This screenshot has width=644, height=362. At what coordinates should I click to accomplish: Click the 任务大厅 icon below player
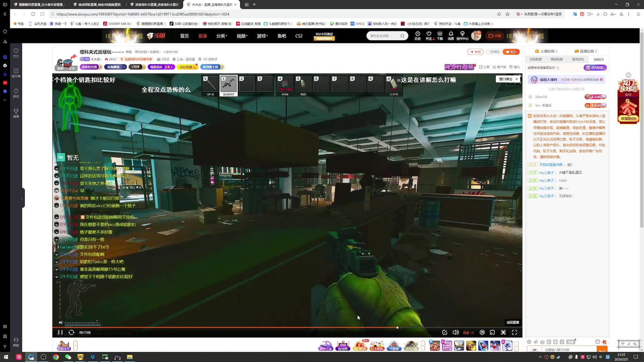click(63, 346)
